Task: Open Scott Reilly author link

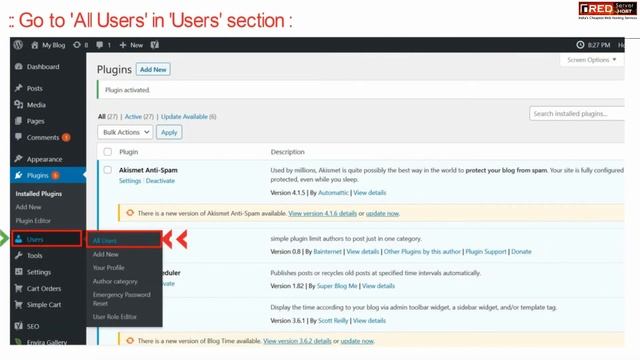Action: [333, 321]
